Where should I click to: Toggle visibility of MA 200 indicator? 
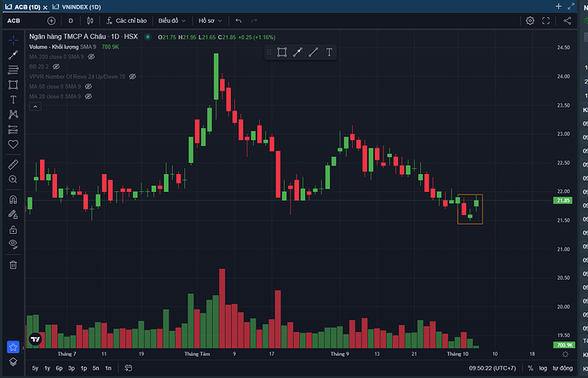(x=91, y=56)
